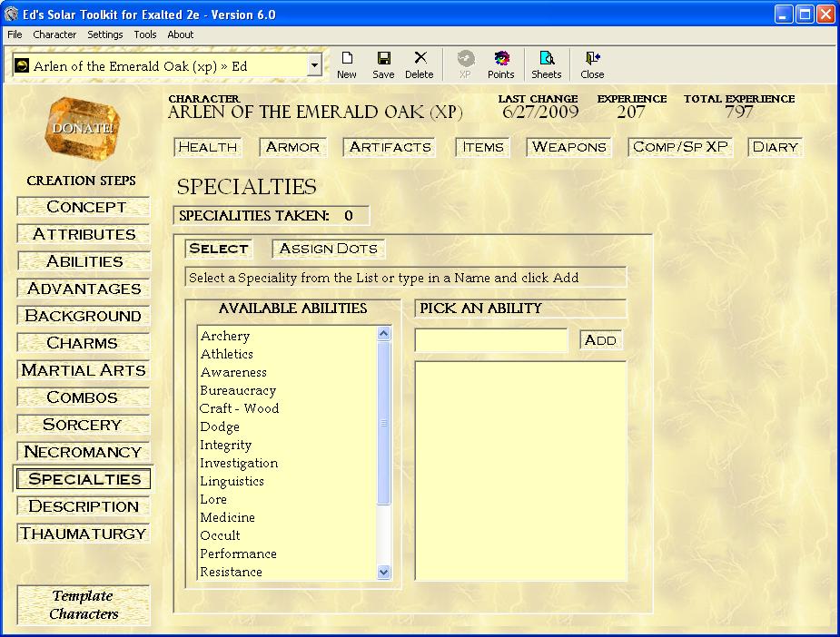Image resolution: width=840 pixels, height=637 pixels.
Task: Open the Tools menu
Action: 145,34
